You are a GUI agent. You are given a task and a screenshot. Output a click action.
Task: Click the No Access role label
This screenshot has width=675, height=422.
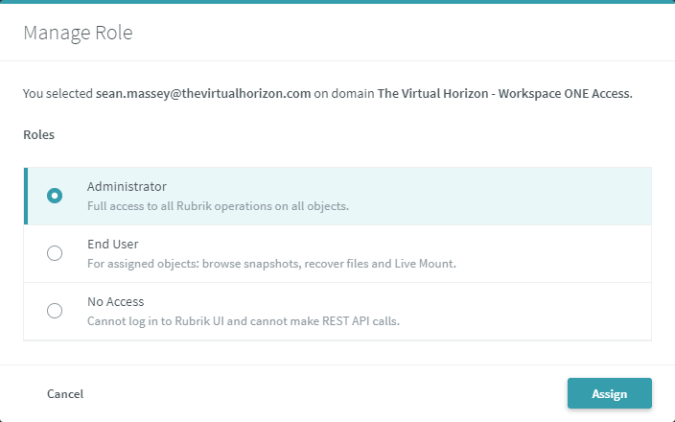click(x=116, y=300)
